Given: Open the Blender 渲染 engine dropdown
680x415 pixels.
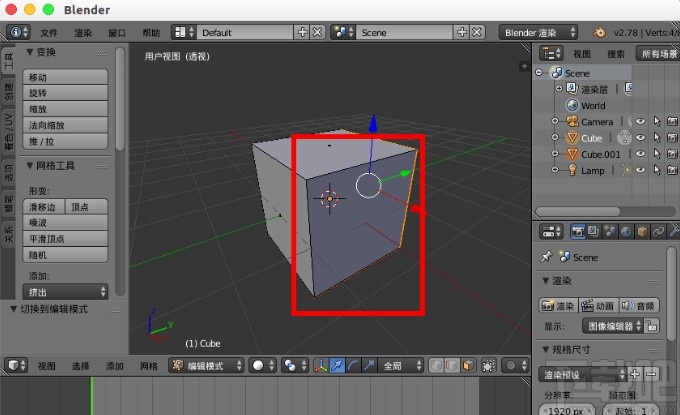Looking at the screenshot, I should click(x=539, y=32).
